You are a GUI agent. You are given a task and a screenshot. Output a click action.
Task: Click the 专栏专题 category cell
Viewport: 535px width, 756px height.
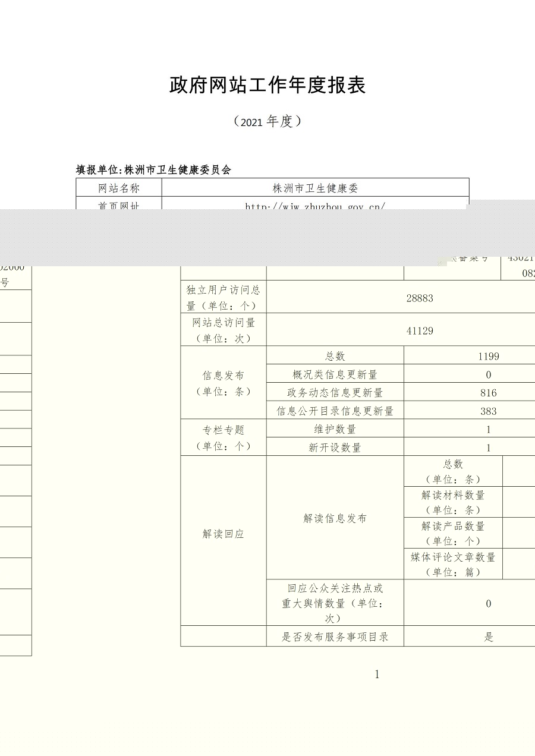[x=224, y=438]
